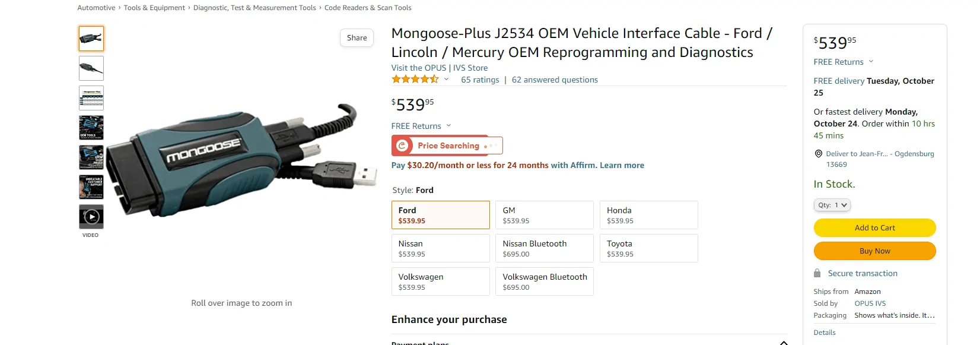Click Add to Cart
This screenshot has height=345, width=980.
coord(874,227)
